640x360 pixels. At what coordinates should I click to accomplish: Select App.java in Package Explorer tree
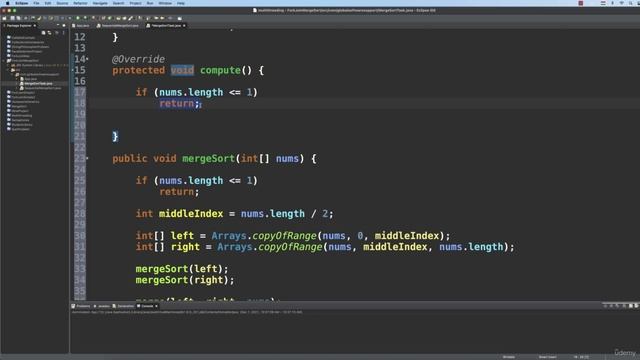coord(31,79)
